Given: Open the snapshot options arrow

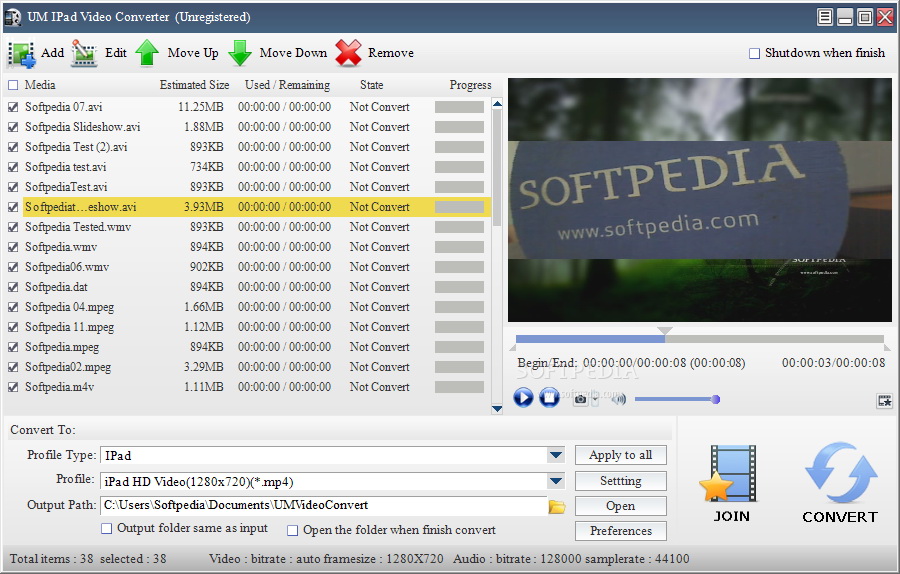Looking at the screenshot, I should point(595,398).
